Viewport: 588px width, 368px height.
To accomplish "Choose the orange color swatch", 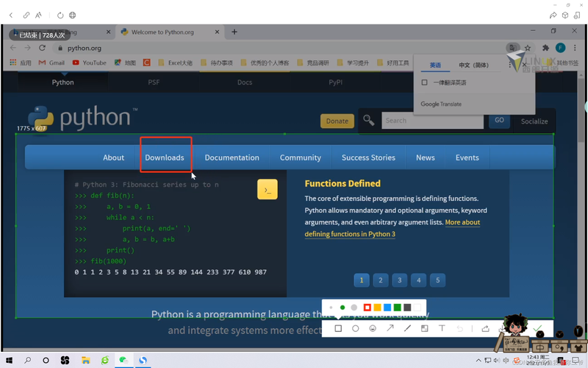I will (378, 308).
